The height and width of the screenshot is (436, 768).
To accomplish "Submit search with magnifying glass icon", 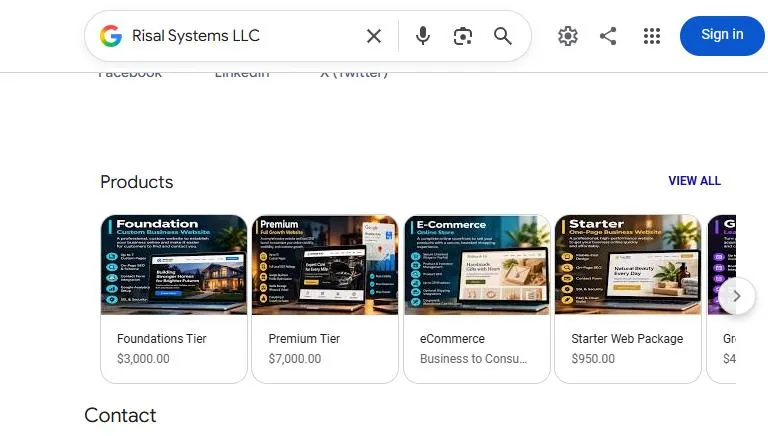I will tap(503, 36).
